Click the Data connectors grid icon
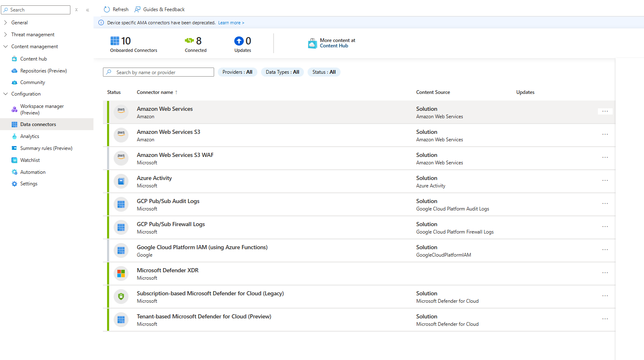This screenshot has width=644, height=360. click(14, 124)
